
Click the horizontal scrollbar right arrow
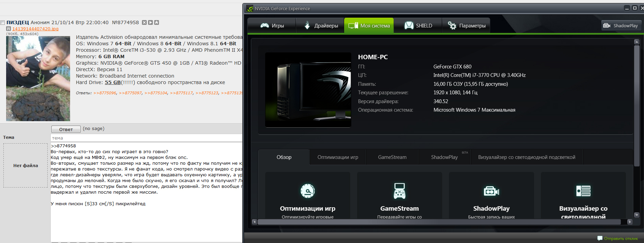tap(630, 222)
